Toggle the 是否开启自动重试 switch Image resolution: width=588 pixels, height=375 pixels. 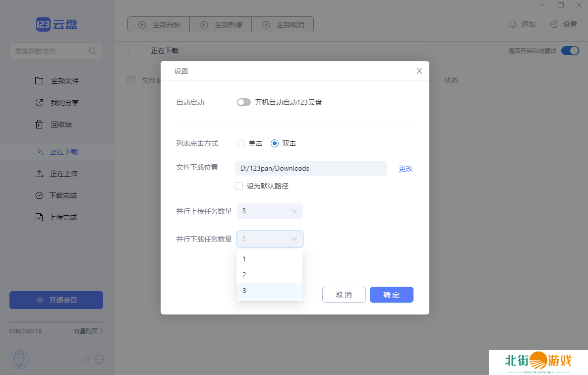pos(570,51)
